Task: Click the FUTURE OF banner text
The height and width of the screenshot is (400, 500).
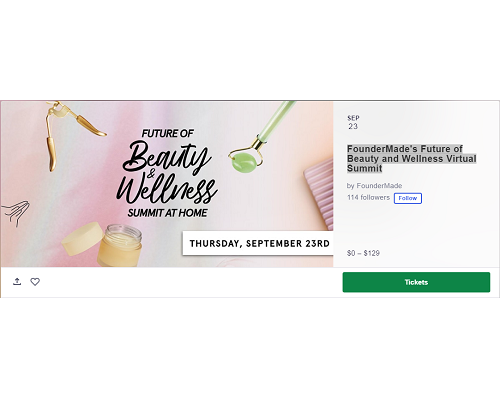Action: click(x=167, y=133)
